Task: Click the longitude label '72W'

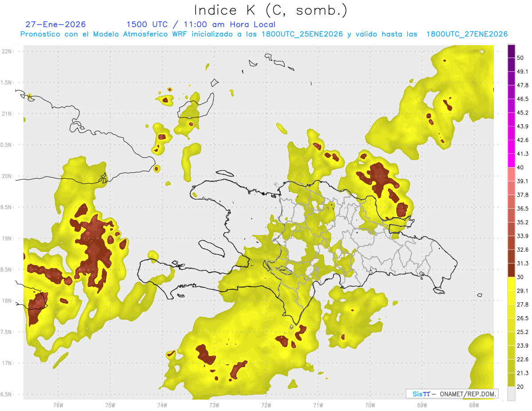Action: pyautogui.click(x=266, y=405)
